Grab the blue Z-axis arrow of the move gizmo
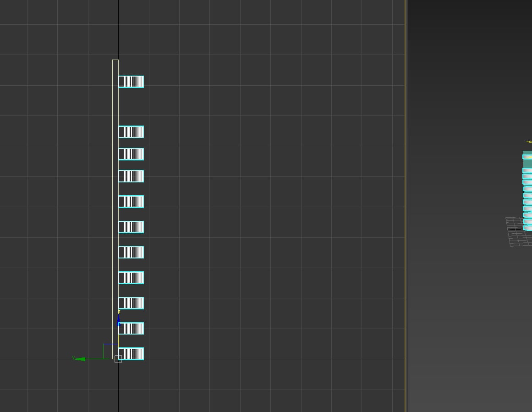Image resolution: width=532 pixels, height=412 pixels. pos(118,320)
